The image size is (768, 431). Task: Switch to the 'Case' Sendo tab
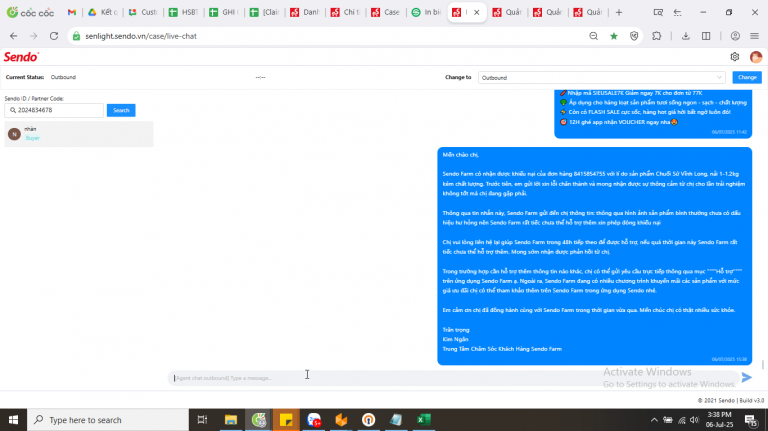(386, 12)
